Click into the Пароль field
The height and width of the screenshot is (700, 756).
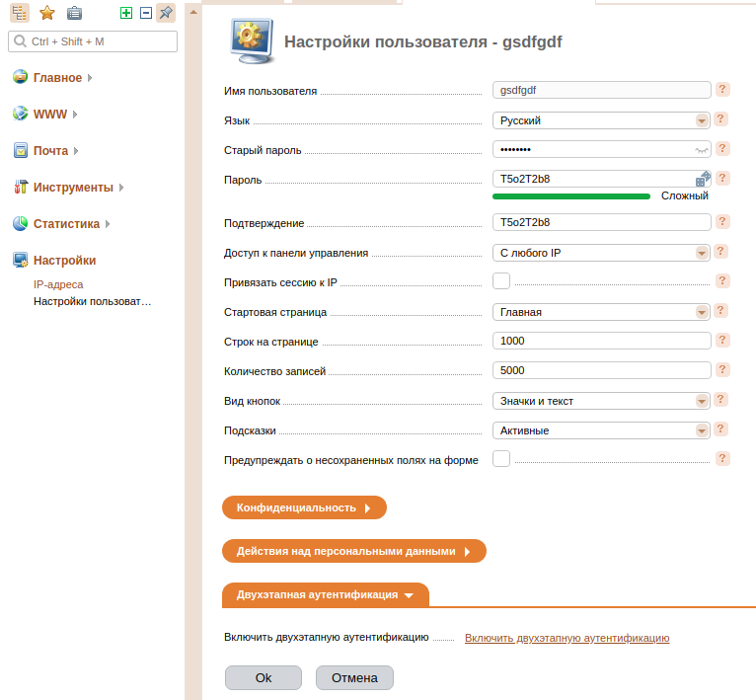[602, 179]
